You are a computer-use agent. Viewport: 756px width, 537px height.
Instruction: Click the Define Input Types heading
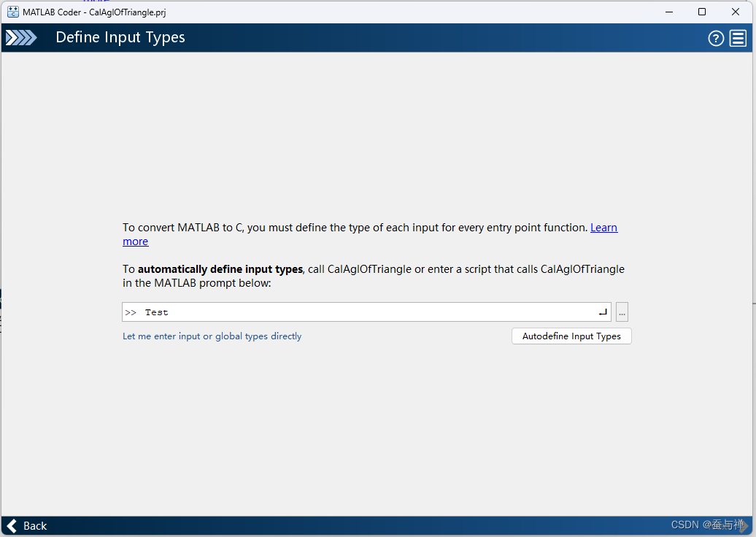pos(120,38)
